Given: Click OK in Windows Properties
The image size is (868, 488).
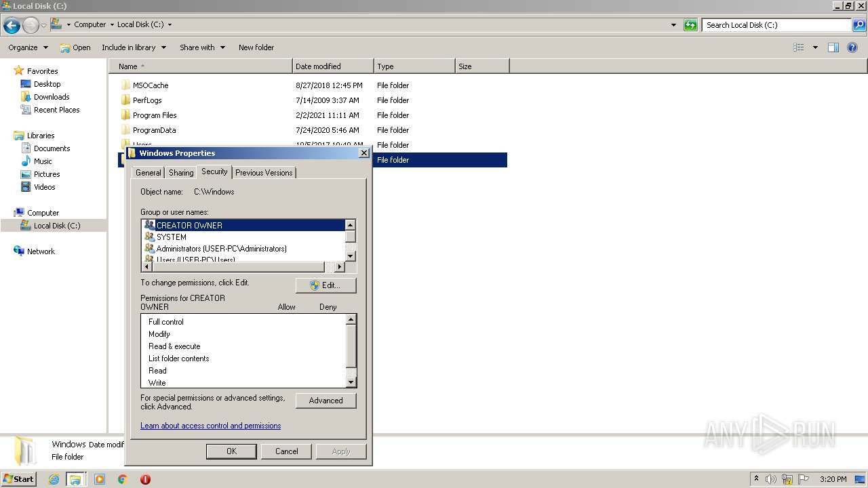Looking at the screenshot, I should (231, 451).
